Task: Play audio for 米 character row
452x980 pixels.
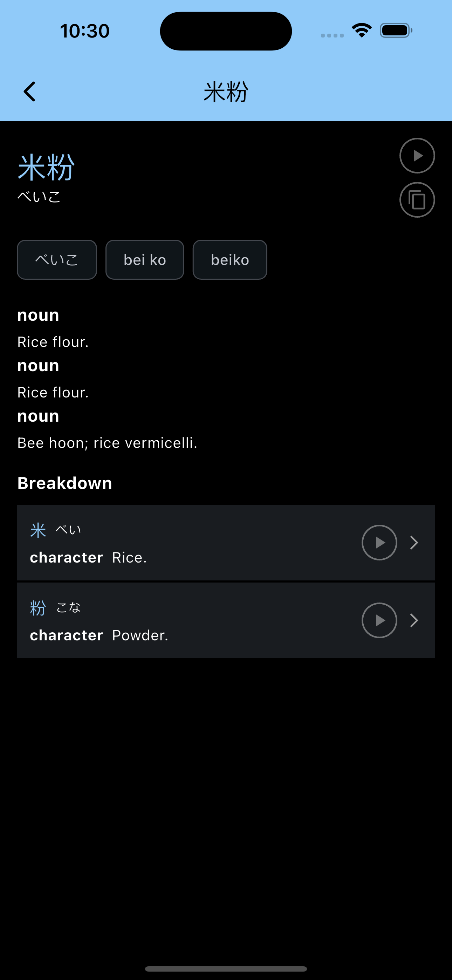Action: click(x=379, y=543)
